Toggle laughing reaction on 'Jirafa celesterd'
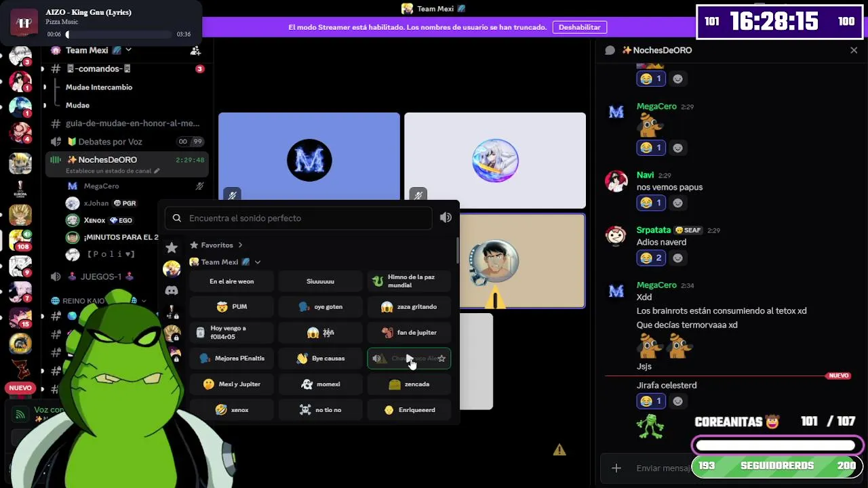The width and height of the screenshot is (868, 488). (x=652, y=401)
